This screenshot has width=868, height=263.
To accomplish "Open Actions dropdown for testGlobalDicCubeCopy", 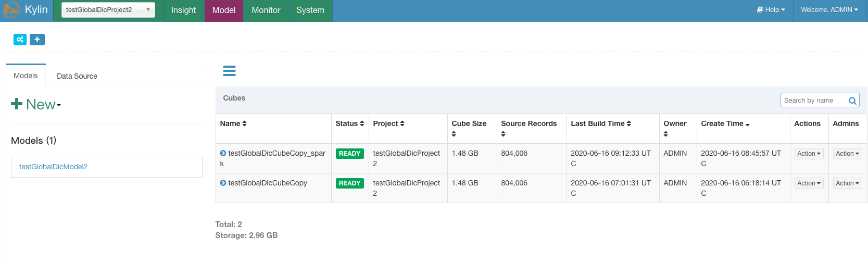I will 809,183.
